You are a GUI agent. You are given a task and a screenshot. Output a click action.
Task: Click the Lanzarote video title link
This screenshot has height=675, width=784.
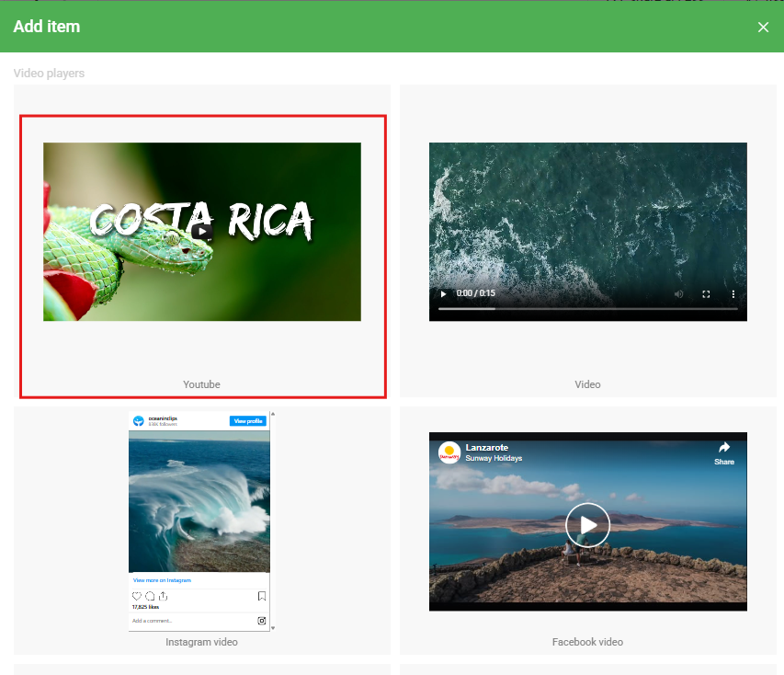click(x=487, y=447)
